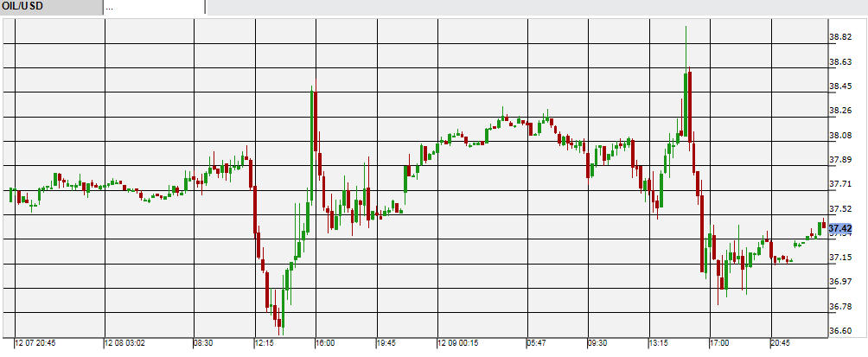Click the 38.08 price axis label
Screen dimensions: 868x357
840,136
